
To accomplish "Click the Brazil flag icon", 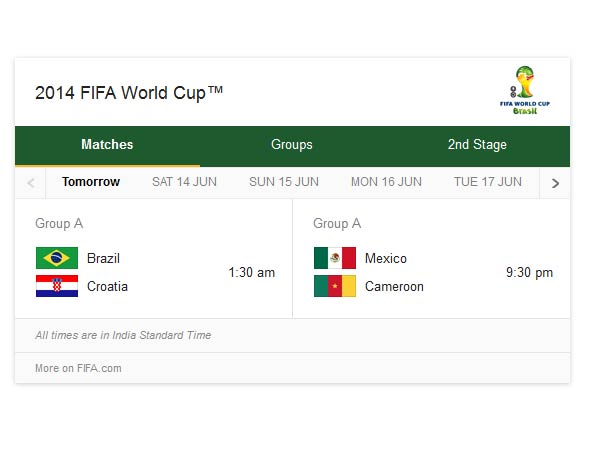I will point(56,258).
